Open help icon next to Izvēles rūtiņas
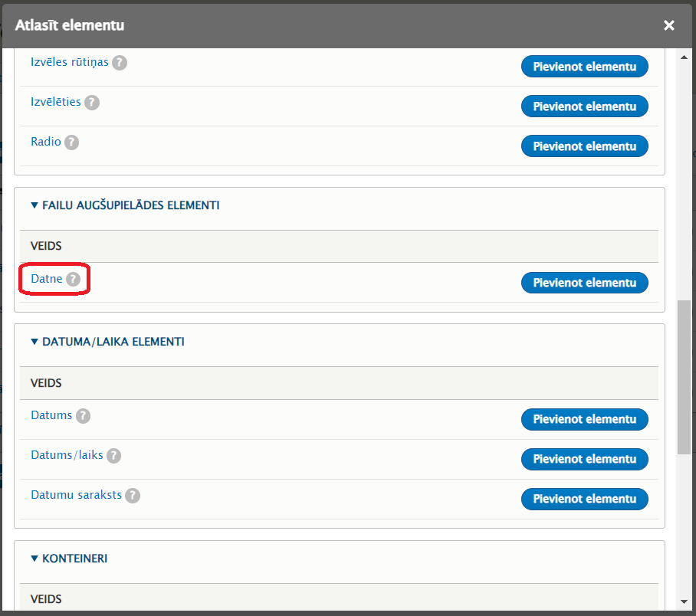Viewport: 696px width, 616px height. click(x=120, y=63)
